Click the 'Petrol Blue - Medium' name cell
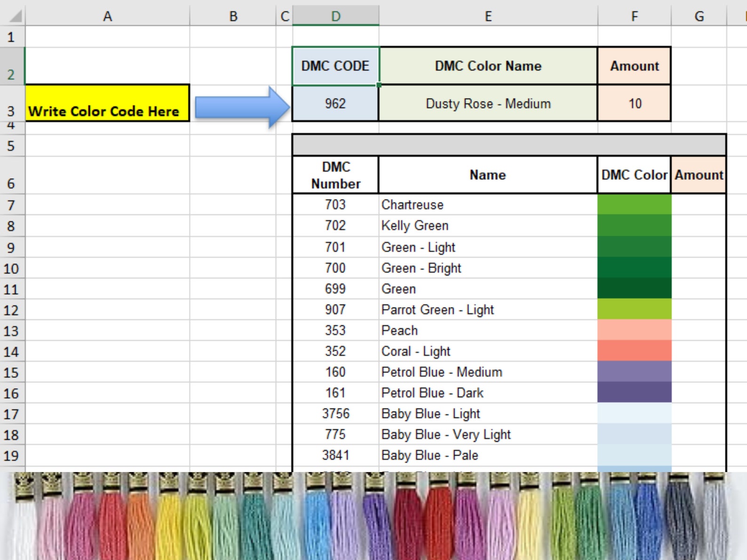The width and height of the screenshot is (747, 560). tap(488, 371)
